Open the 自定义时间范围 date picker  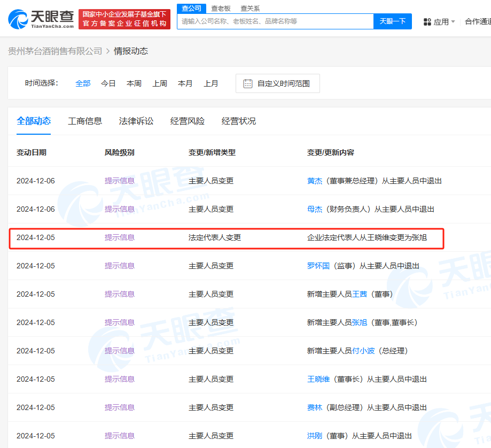tap(278, 83)
